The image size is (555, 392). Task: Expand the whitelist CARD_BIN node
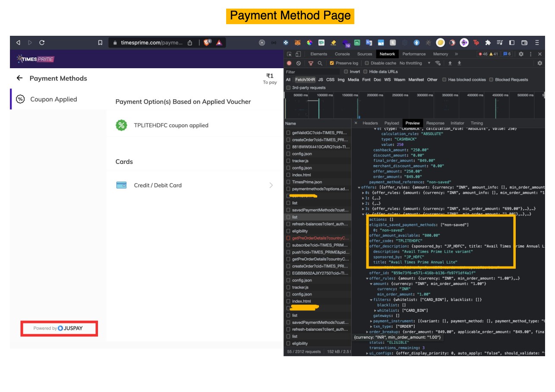(375, 310)
